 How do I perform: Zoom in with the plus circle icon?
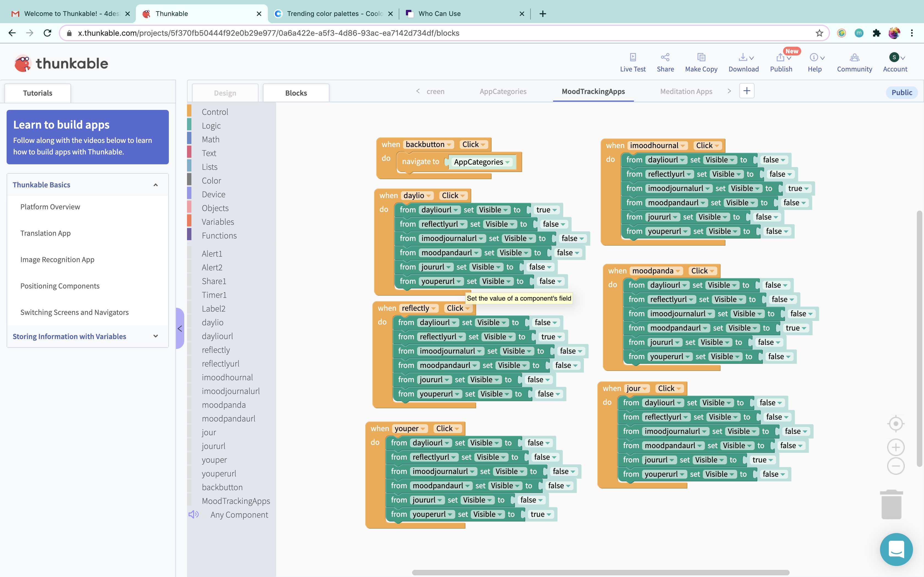[x=896, y=447]
